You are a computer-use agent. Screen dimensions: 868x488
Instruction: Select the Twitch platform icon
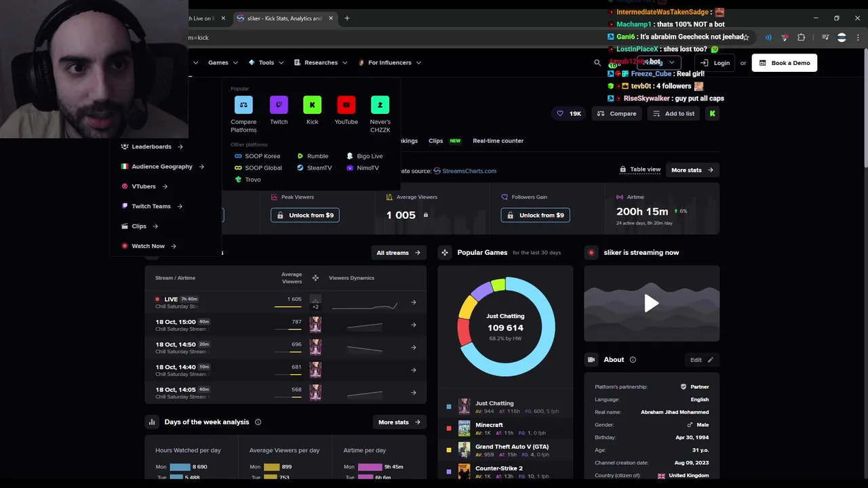(279, 105)
